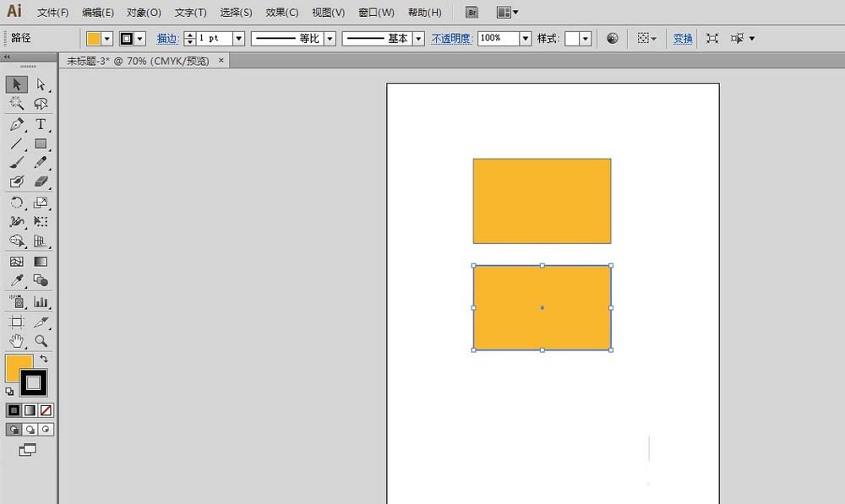Launch Adobe Bridge from Br icon
Image resolution: width=845 pixels, height=504 pixels.
472,12
